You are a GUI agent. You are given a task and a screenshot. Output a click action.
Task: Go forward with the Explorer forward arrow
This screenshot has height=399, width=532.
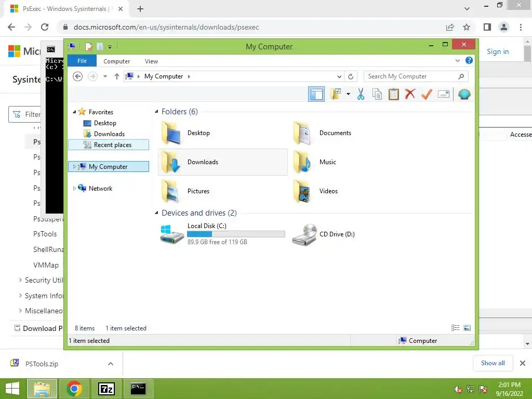click(x=92, y=76)
